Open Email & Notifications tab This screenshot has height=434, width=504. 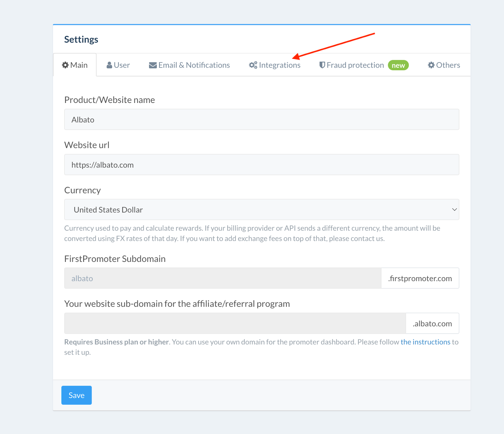[x=189, y=65]
